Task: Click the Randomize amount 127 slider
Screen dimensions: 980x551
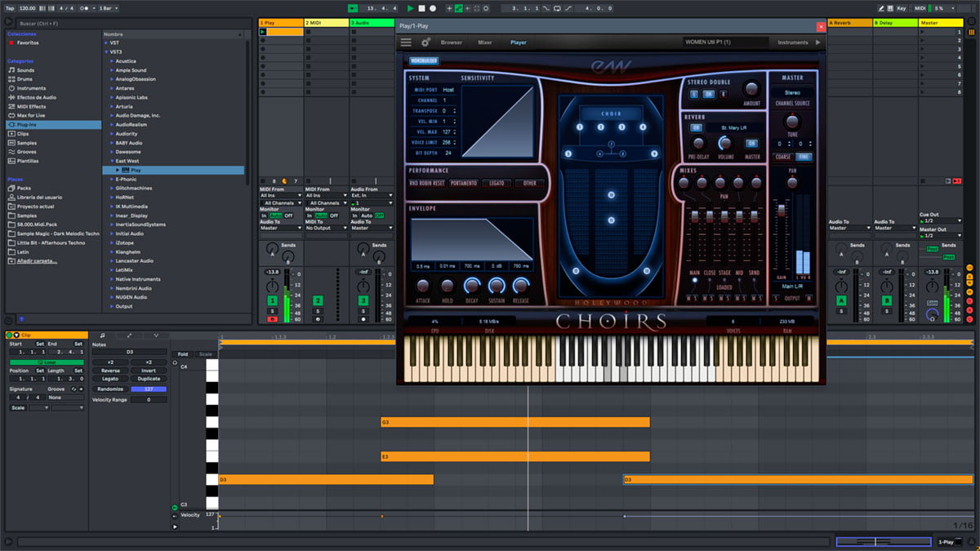Action: point(149,389)
